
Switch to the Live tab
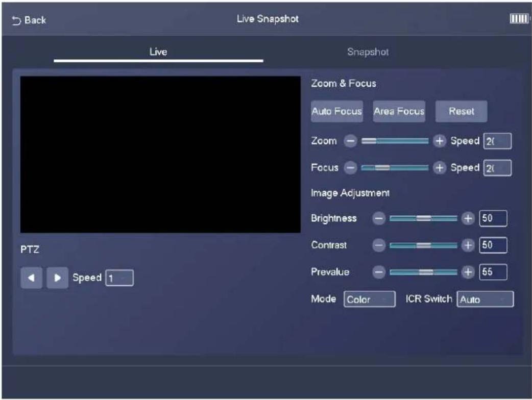point(158,52)
